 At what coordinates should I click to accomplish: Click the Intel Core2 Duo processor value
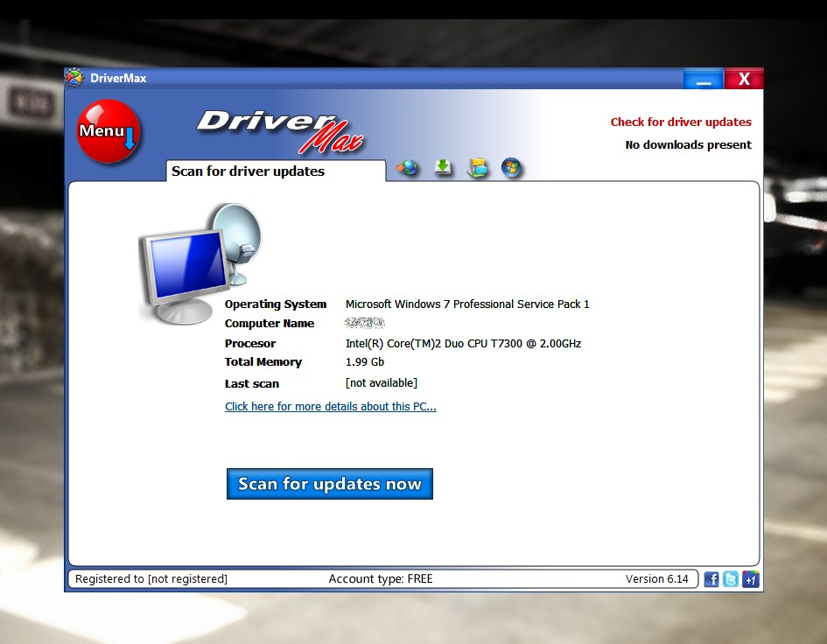(x=463, y=343)
